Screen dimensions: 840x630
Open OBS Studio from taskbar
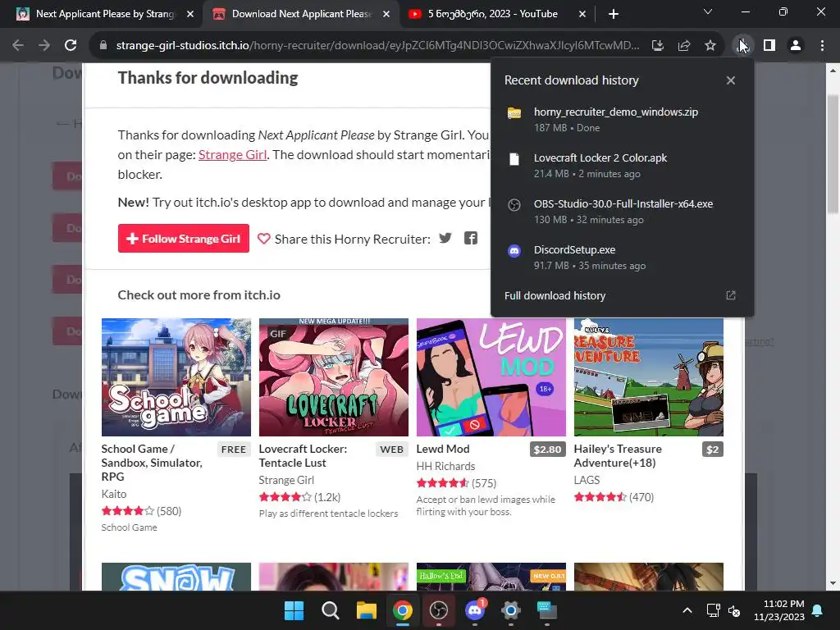point(439,610)
